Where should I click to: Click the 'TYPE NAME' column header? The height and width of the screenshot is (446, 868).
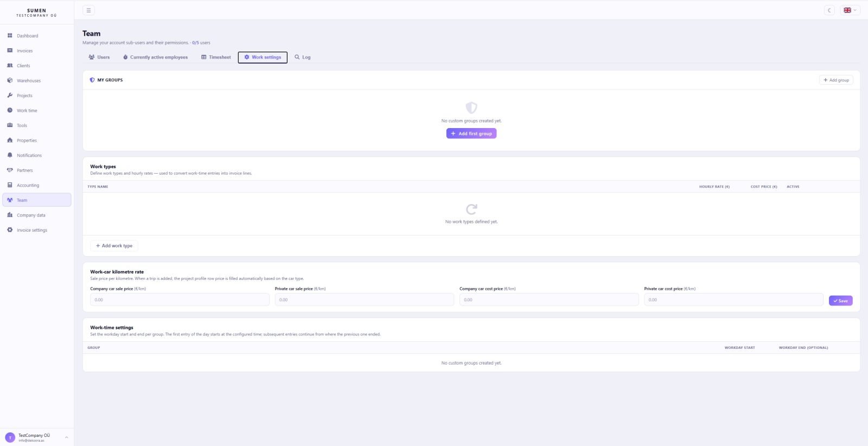(x=98, y=187)
